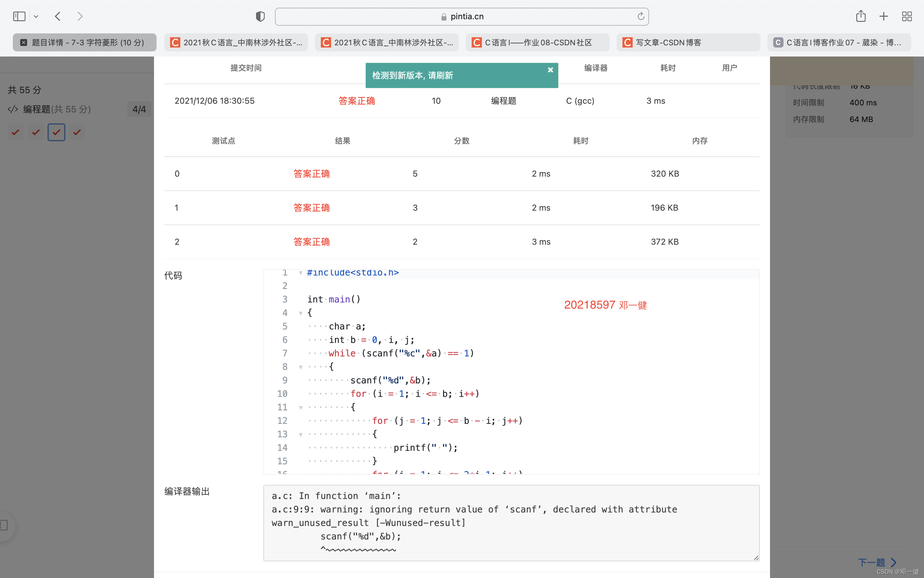924x578 pixels.
Task: Select the fourth problem checkmark box
Action: 77,132
